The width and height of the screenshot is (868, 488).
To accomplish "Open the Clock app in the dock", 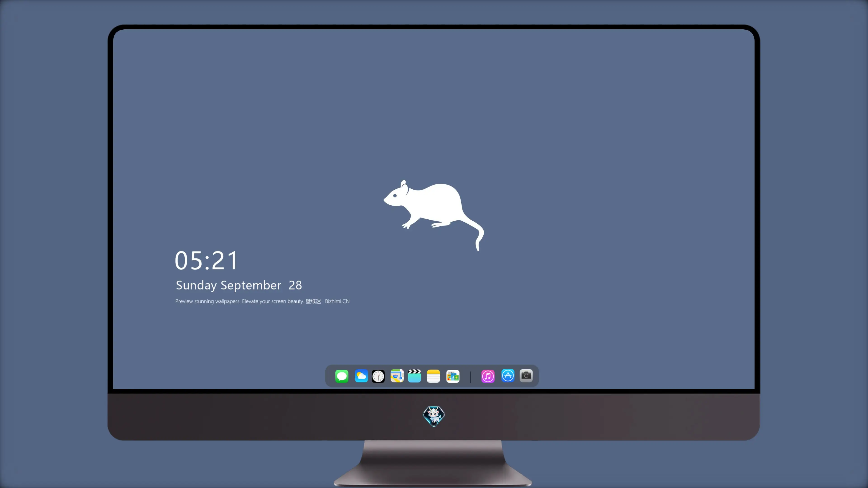I will point(378,376).
